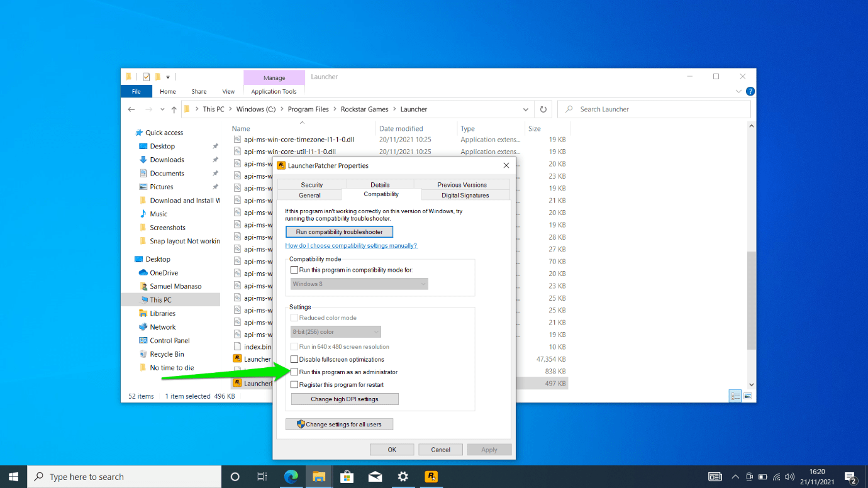Check Disable fullscreen optimizations
868x488 pixels.
coord(294,359)
